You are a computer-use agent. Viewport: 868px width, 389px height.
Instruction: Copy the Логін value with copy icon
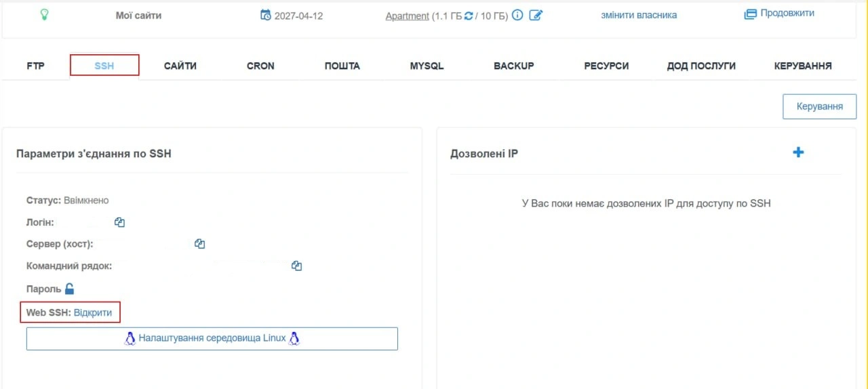tap(120, 222)
